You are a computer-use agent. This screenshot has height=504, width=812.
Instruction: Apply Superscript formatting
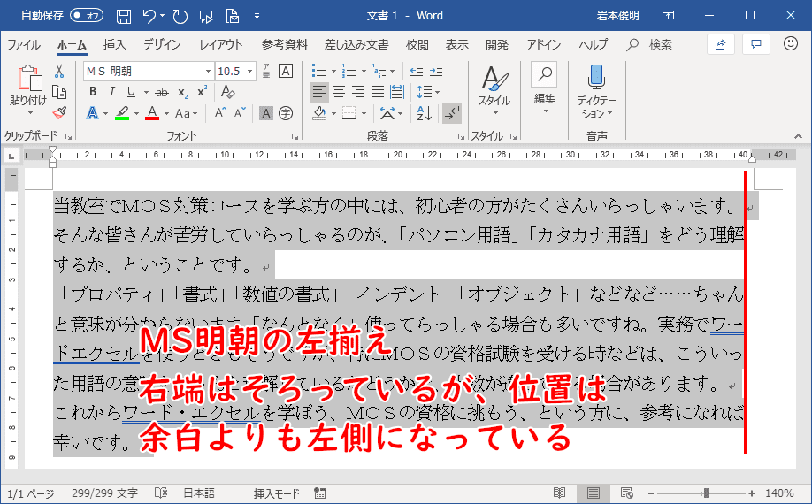[x=202, y=91]
